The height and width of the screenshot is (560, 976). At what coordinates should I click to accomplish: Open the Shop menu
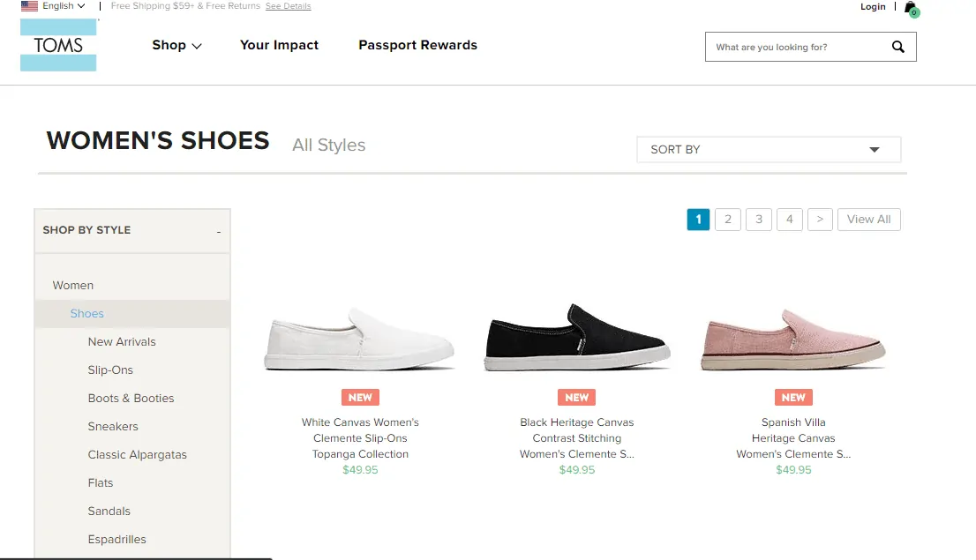(x=176, y=45)
